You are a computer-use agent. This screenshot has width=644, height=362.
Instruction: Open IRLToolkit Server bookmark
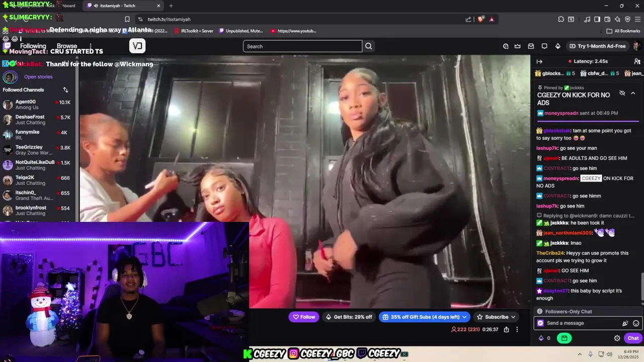click(x=193, y=31)
